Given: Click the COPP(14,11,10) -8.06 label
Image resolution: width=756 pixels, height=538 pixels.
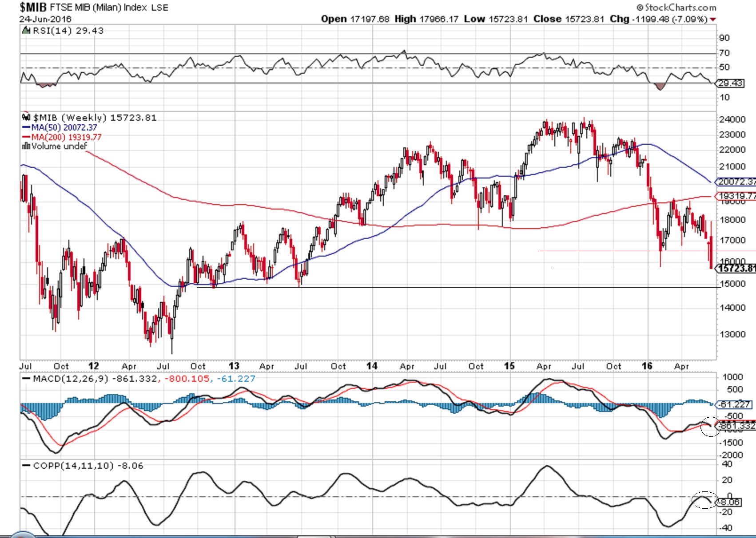Looking at the screenshot, I should 88,466.
